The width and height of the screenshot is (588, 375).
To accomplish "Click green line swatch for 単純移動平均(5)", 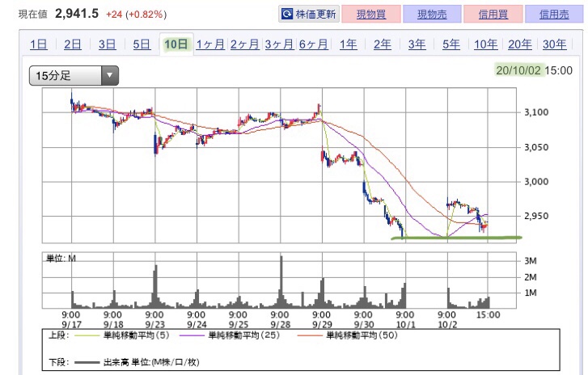I will point(87,335).
